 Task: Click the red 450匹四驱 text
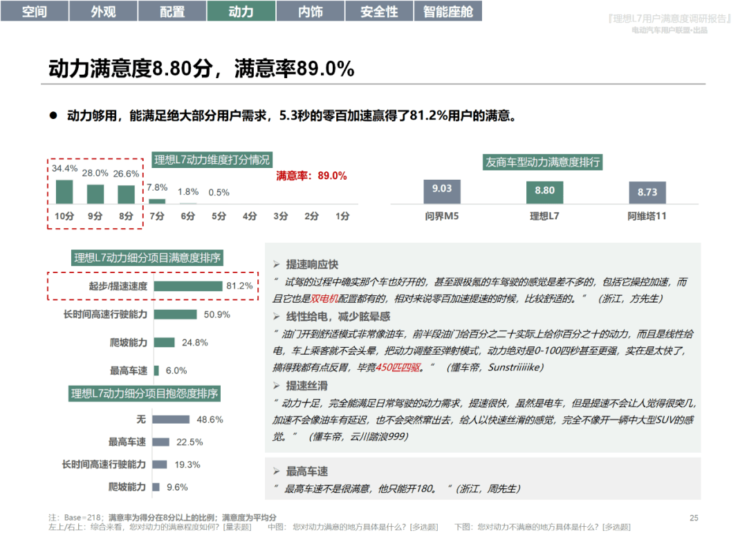pos(398,368)
